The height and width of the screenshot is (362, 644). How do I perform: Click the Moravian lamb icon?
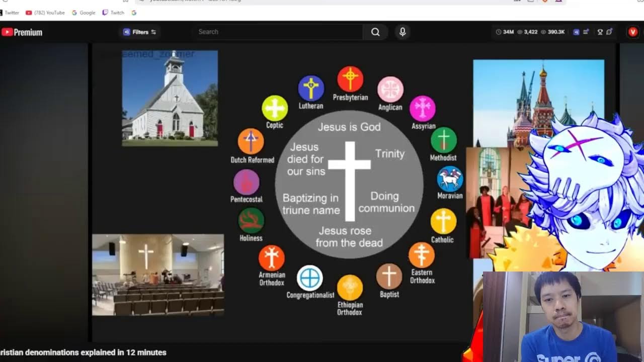click(450, 178)
